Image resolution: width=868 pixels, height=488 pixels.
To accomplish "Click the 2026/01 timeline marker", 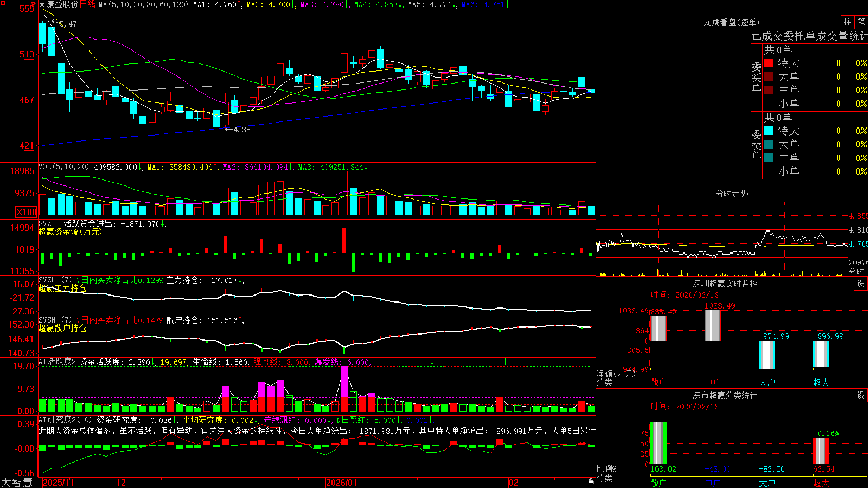I will pos(341,483).
